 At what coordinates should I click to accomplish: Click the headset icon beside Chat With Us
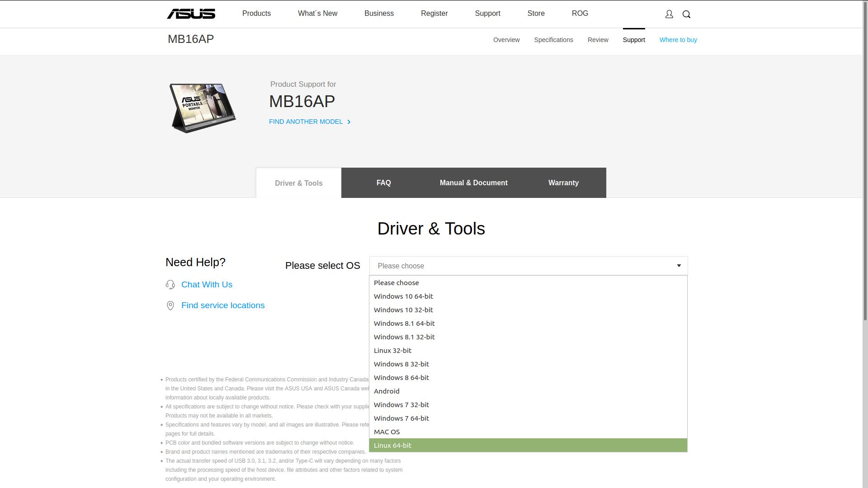pyautogui.click(x=170, y=285)
